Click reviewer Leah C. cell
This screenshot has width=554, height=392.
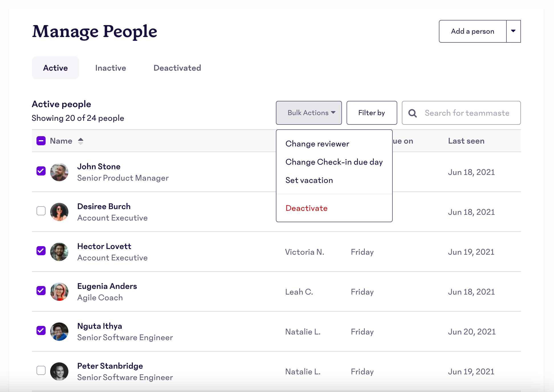tap(299, 292)
